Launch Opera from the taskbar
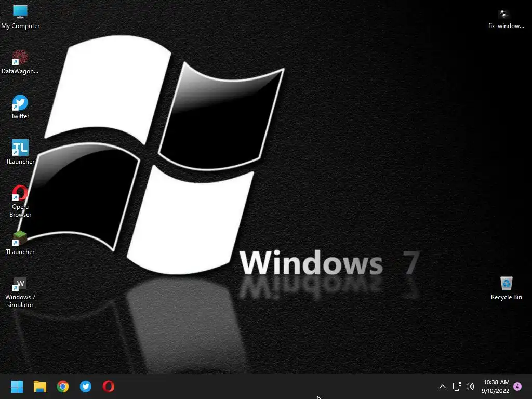This screenshot has height=399, width=532. [x=109, y=387]
